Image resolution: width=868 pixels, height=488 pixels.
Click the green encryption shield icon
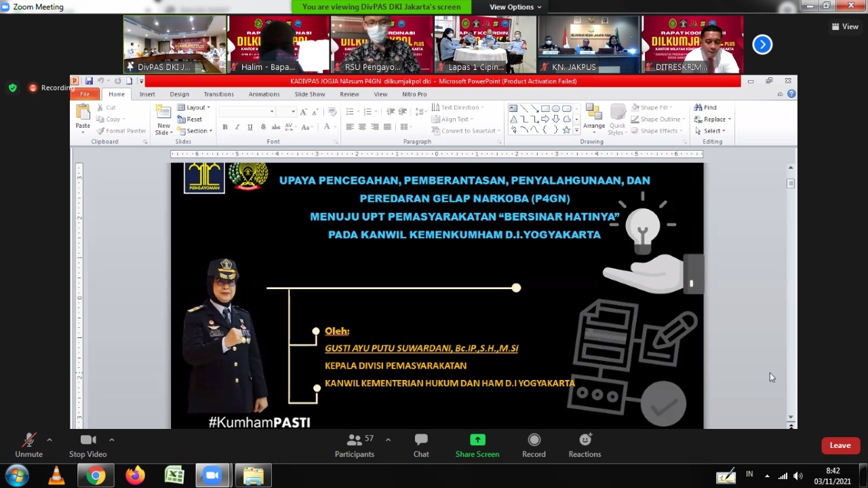tap(12, 88)
